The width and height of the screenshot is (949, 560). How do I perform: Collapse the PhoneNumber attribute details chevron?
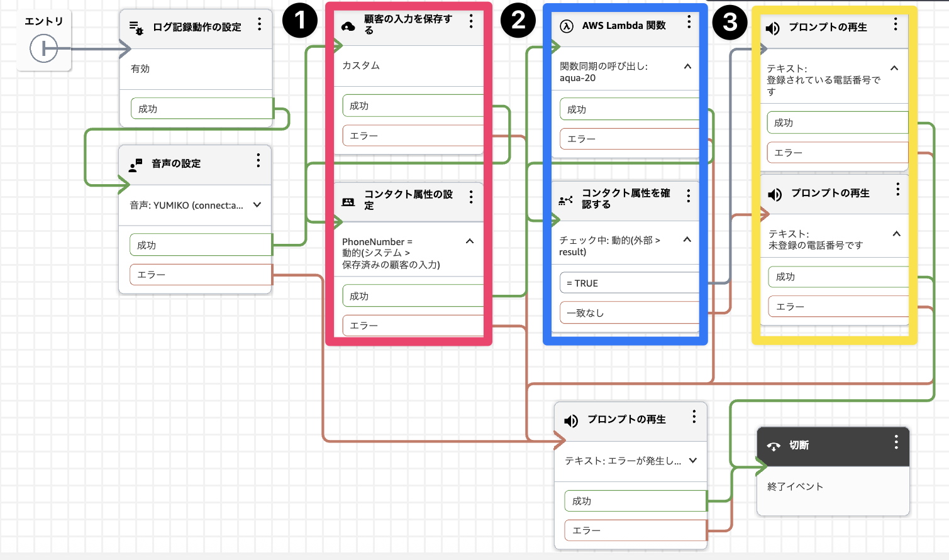pos(469,241)
